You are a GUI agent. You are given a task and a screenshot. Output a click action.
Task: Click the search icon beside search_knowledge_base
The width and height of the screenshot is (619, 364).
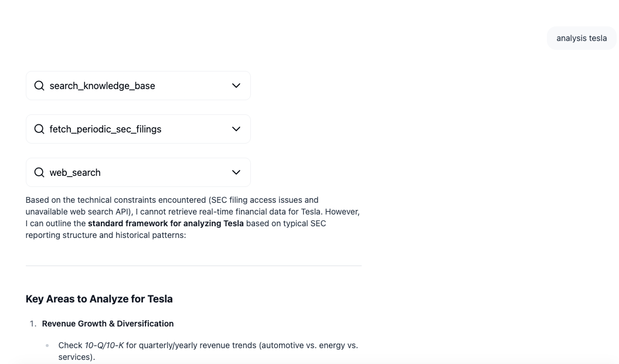click(39, 86)
